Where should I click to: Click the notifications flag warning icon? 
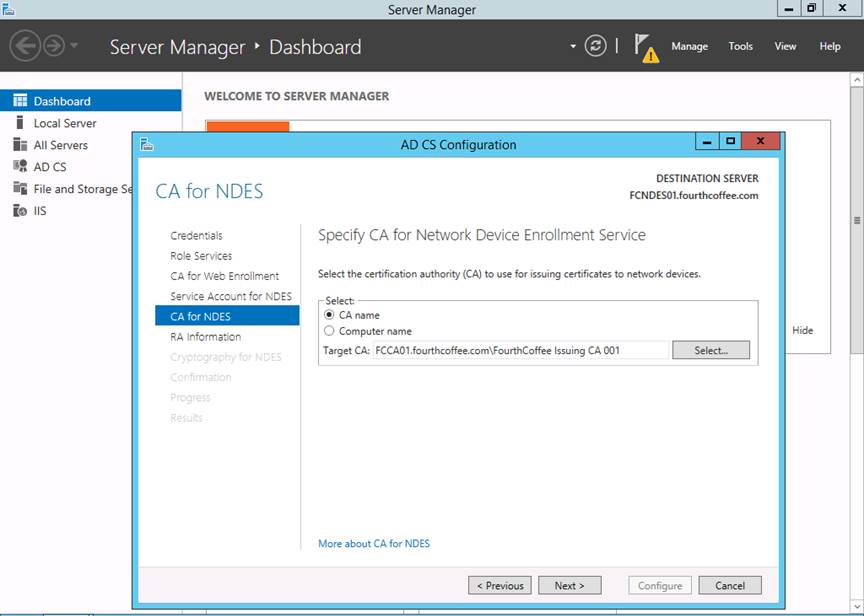[647, 47]
